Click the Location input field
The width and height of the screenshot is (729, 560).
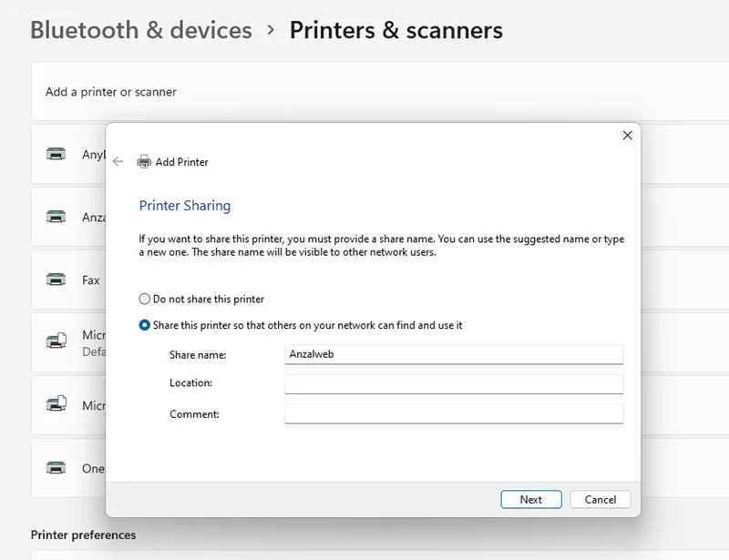click(454, 384)
